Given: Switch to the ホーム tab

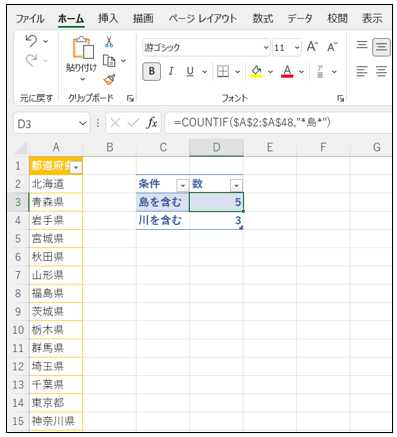Looking at the screenshot, I should pos(71,19).
